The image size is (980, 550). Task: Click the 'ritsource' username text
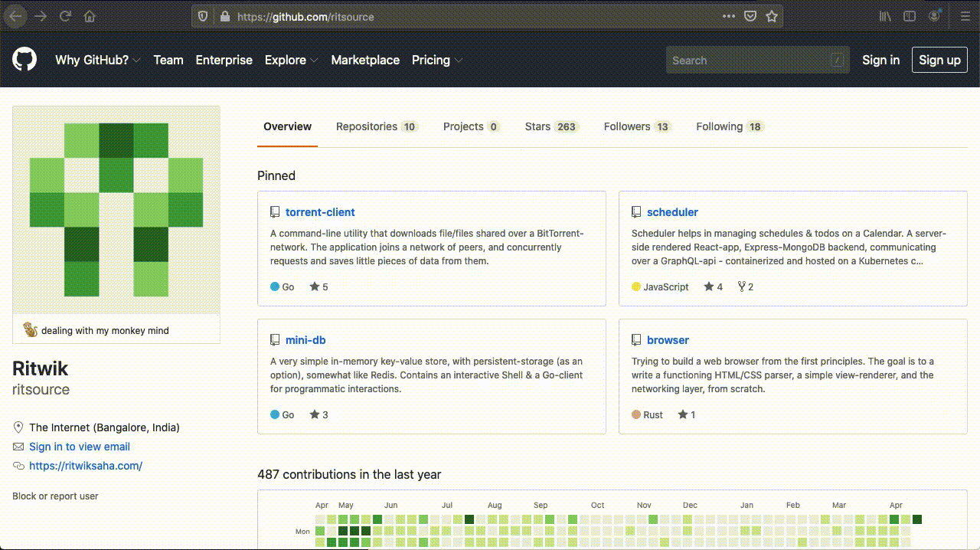(x=41, y=389)
